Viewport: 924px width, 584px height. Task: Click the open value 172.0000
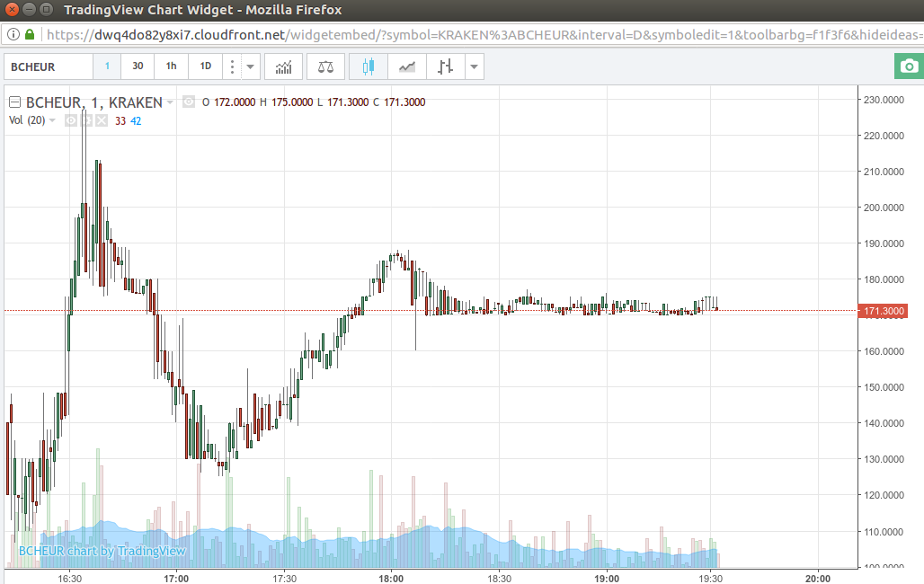pyautogui.click(x=235, y=102)
